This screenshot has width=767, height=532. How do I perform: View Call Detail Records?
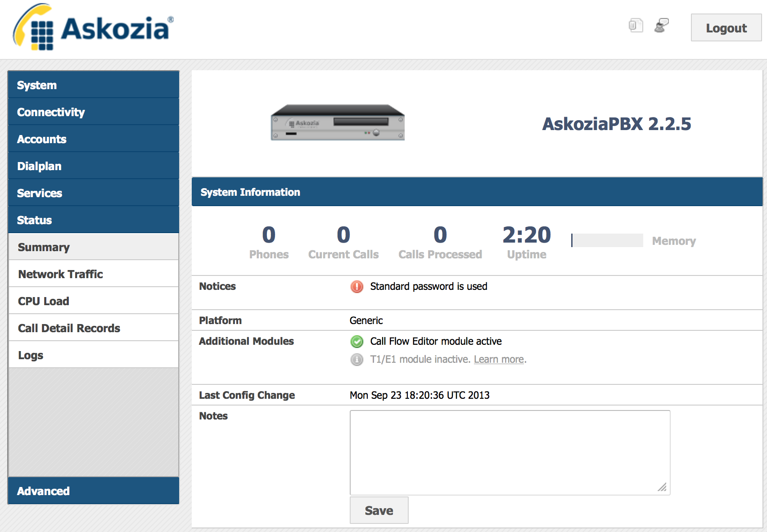[x=94, y=328]
